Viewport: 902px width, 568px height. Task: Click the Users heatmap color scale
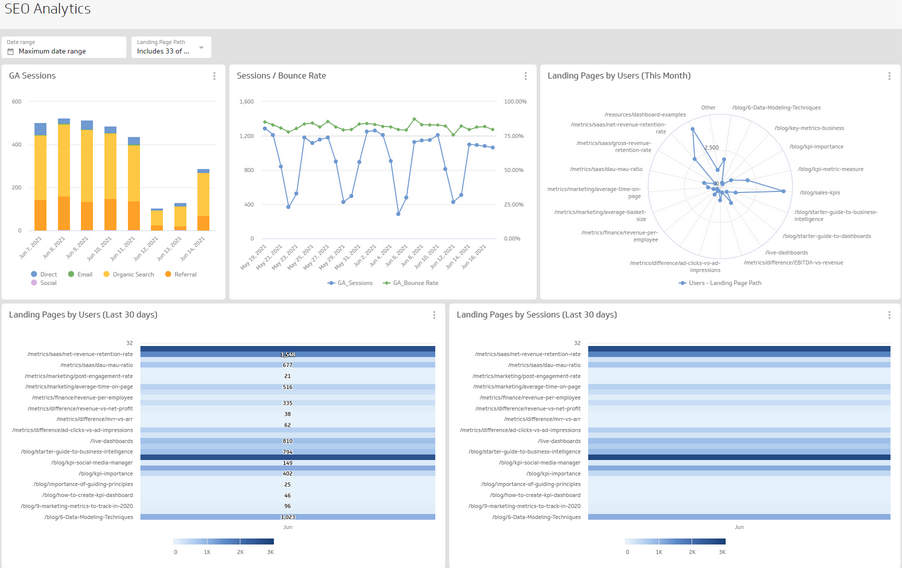click(x=223, y=541)
